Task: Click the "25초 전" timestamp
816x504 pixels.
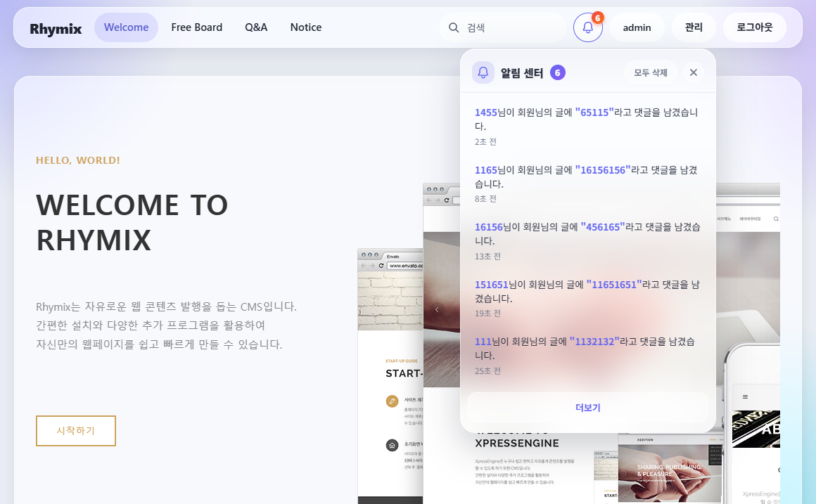Action: point(487,371)
